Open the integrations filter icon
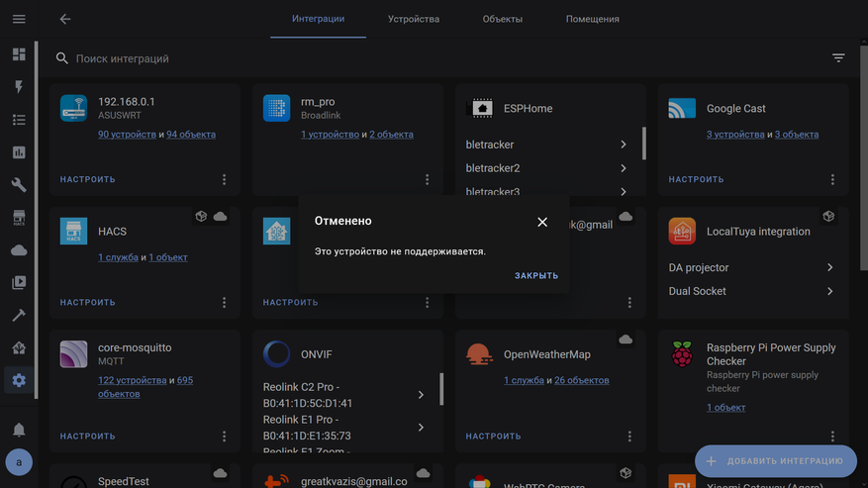This screenshot has width=868, height=488. [x=838, y=57]
